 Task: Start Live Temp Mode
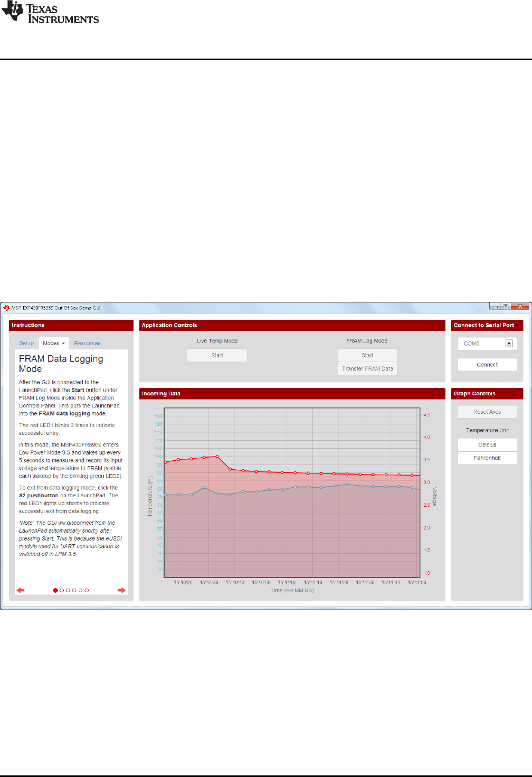[x=217, y=355]
